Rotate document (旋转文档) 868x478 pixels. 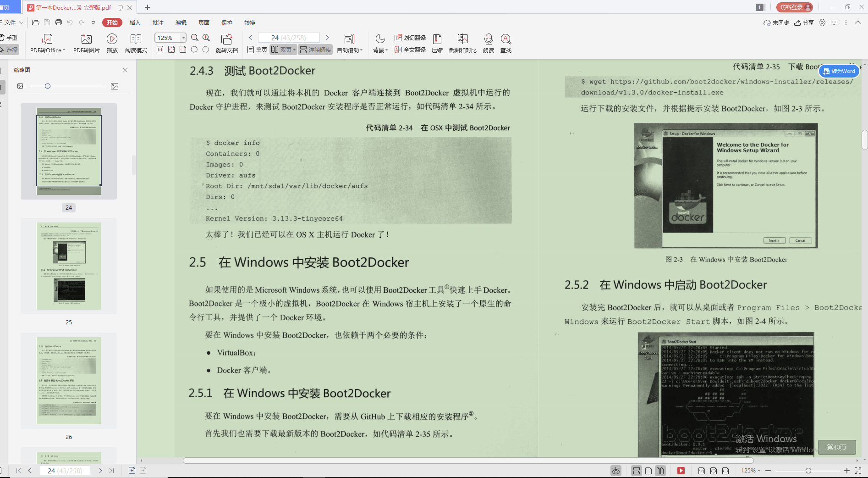[x=227, y=44]
